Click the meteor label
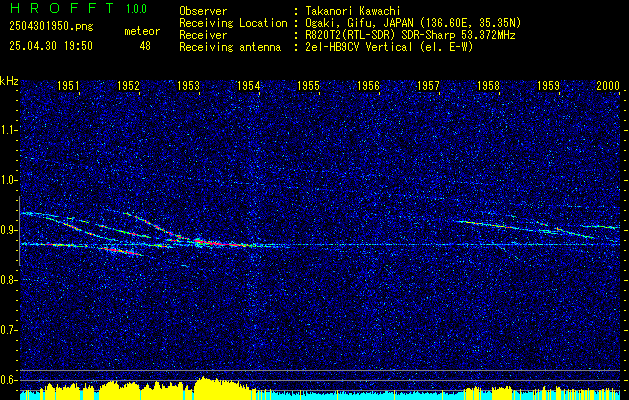 [x=142, y=31]
